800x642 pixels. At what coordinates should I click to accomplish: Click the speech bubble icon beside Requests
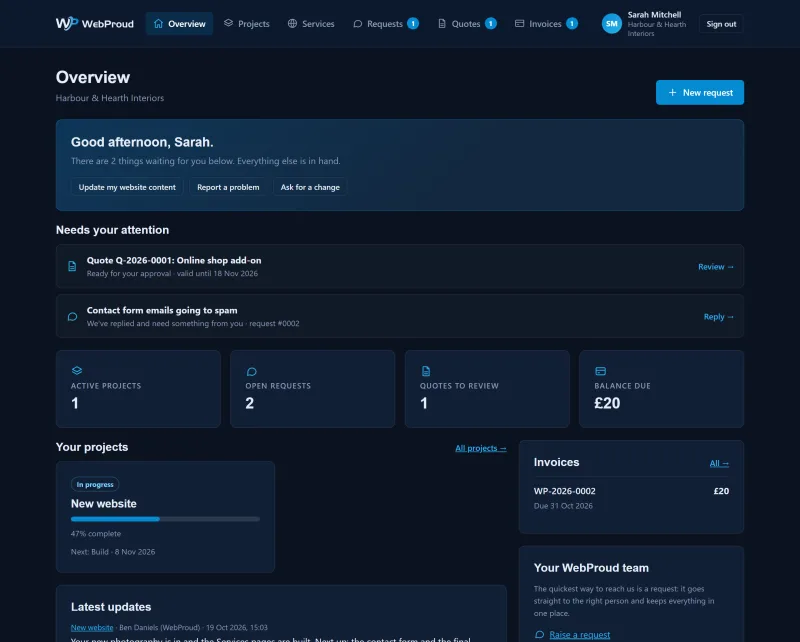(358, 23)
